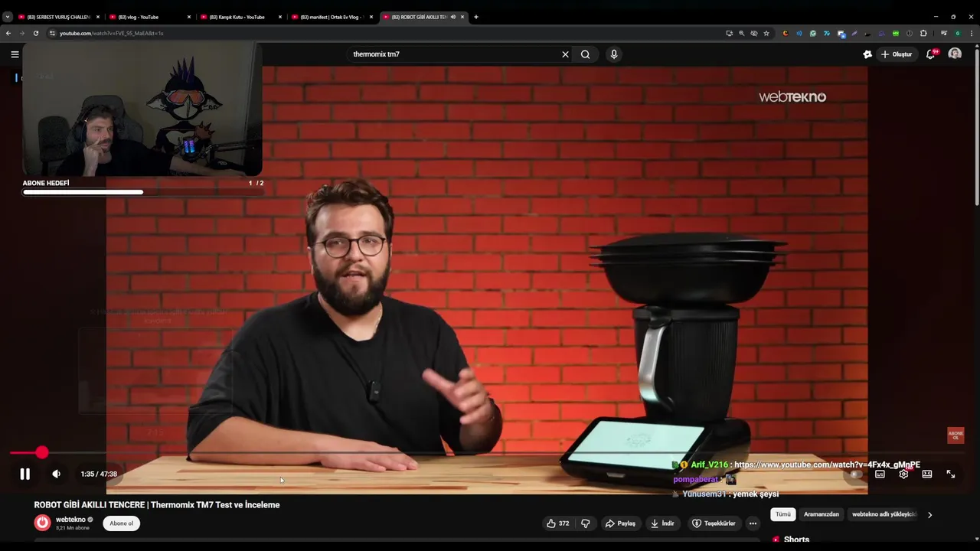Like the video with thumbs-up icon
This screenshot has width=980, height=551.
click(x=557, y=523)
